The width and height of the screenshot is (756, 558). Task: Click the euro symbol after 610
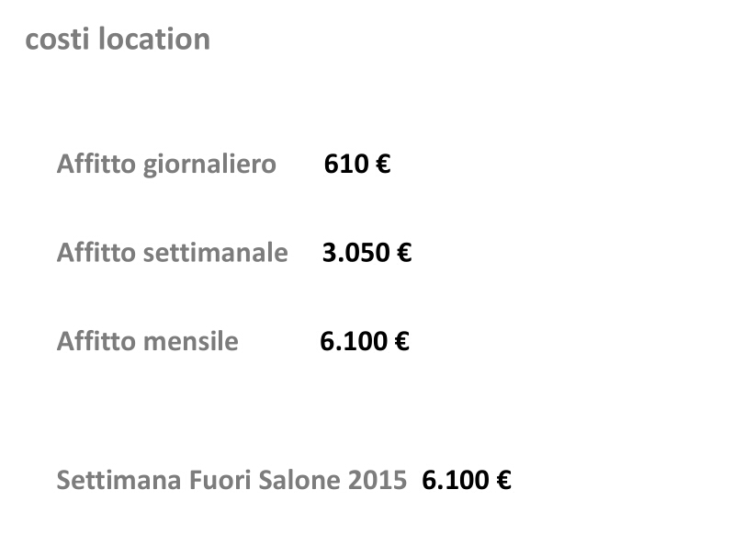[x=383, y=164]
